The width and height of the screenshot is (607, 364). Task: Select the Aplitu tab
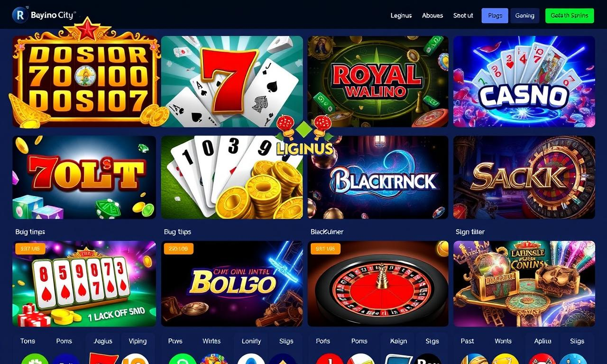(543, 341)
